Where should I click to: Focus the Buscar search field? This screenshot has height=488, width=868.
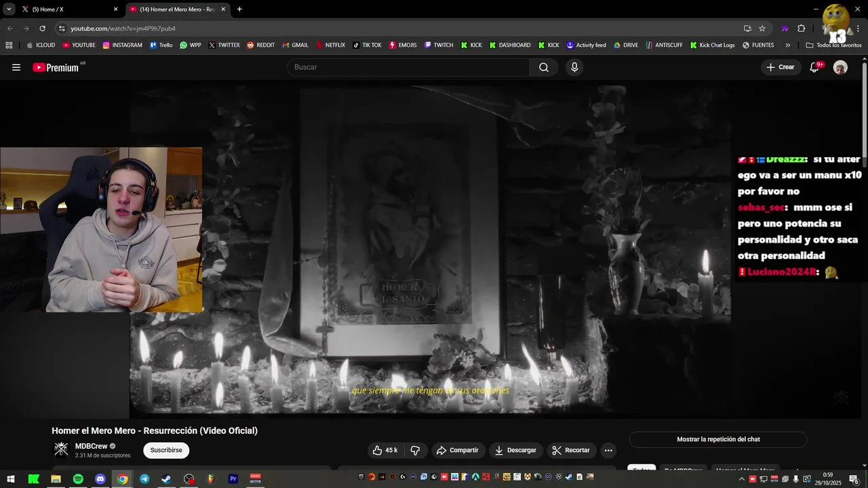point(408,67)
